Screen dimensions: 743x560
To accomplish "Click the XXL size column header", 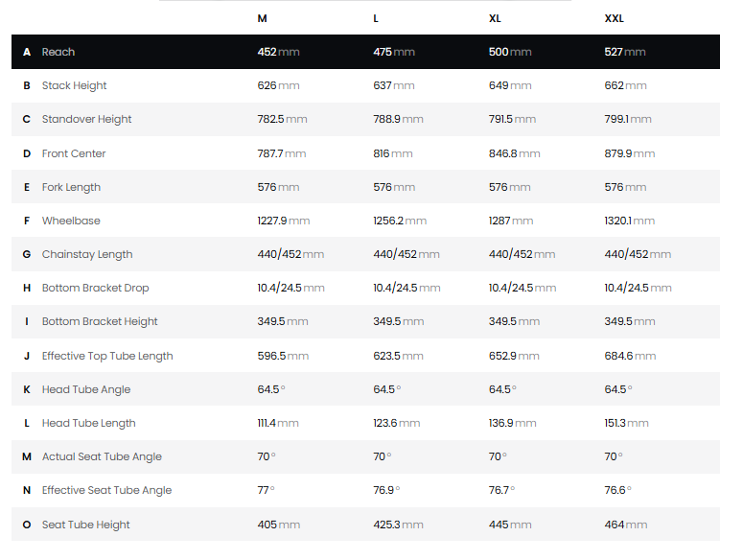I will [x=615, y=18].
